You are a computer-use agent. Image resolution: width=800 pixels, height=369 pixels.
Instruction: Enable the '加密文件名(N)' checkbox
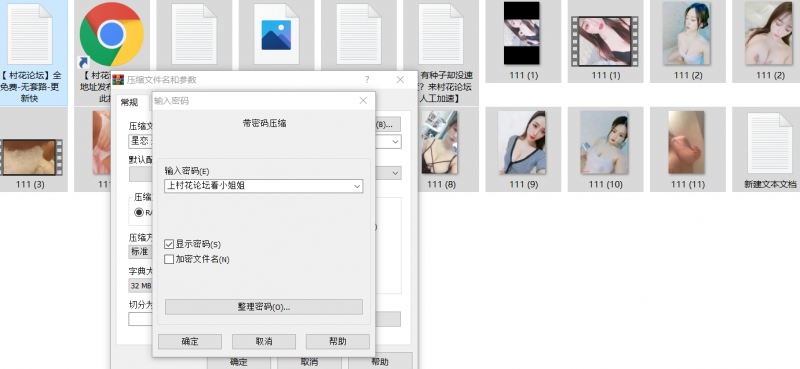(x=169, y=259)
